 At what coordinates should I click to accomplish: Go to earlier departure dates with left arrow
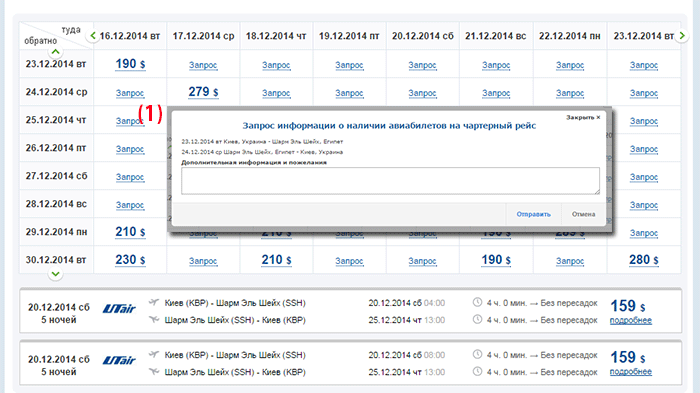(x=93, y=36)
